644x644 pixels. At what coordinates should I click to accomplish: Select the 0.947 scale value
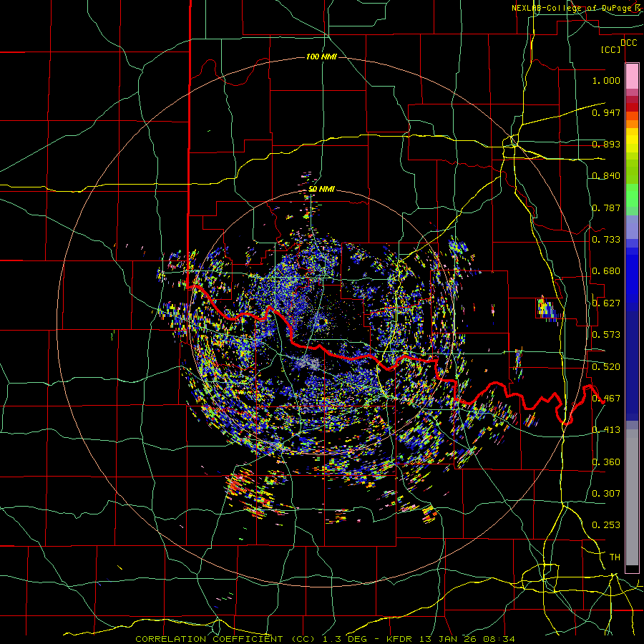(x=606, y=112)
